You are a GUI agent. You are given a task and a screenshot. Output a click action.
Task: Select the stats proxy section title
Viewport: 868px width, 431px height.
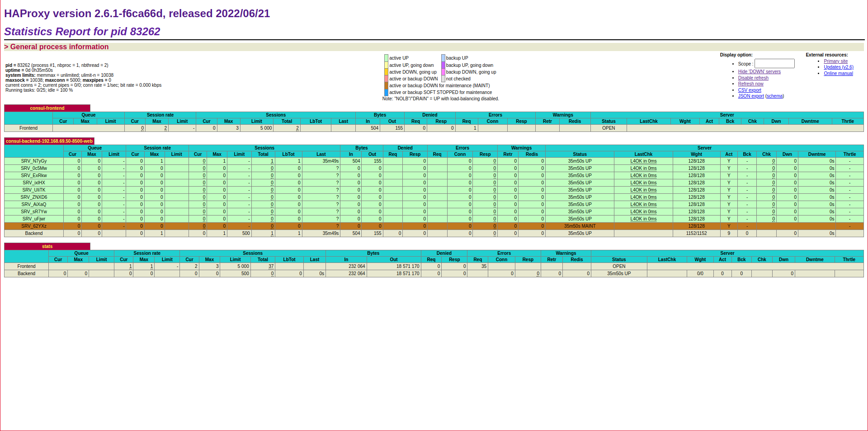47,247
